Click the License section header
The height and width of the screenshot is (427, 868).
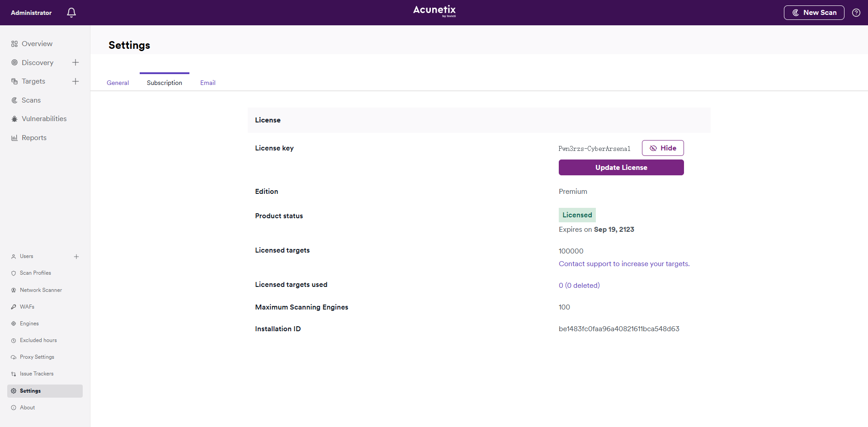(479, 120)
